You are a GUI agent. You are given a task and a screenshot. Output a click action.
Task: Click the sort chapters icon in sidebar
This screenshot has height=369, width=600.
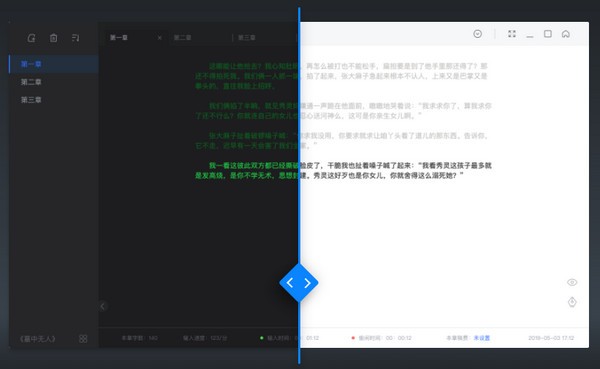[75, 38]
